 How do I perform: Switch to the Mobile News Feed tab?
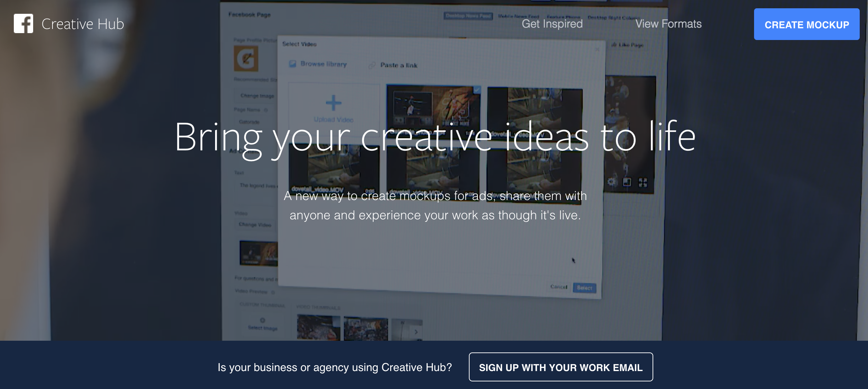(x=519, y=16)
